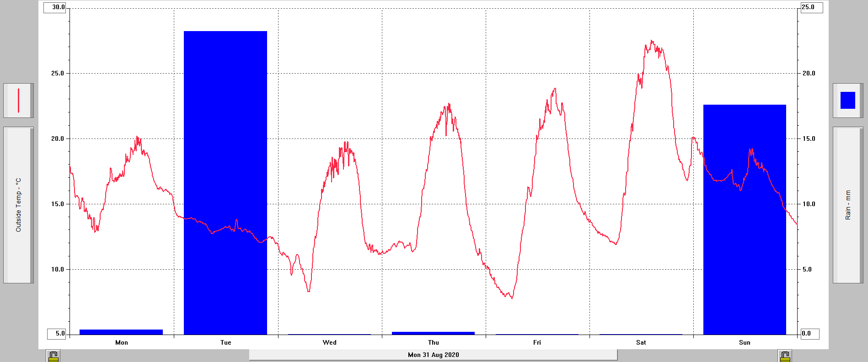868x362 pixels.
Task: Click the blue square rain legend icon
Action: [847, 100]
